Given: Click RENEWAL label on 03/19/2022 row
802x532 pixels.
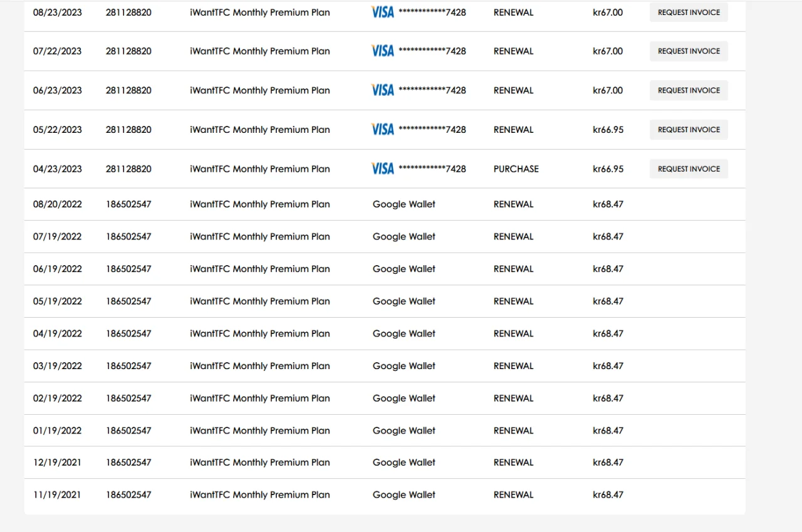Looking at the screenshot, I should (x=514, y=366).
